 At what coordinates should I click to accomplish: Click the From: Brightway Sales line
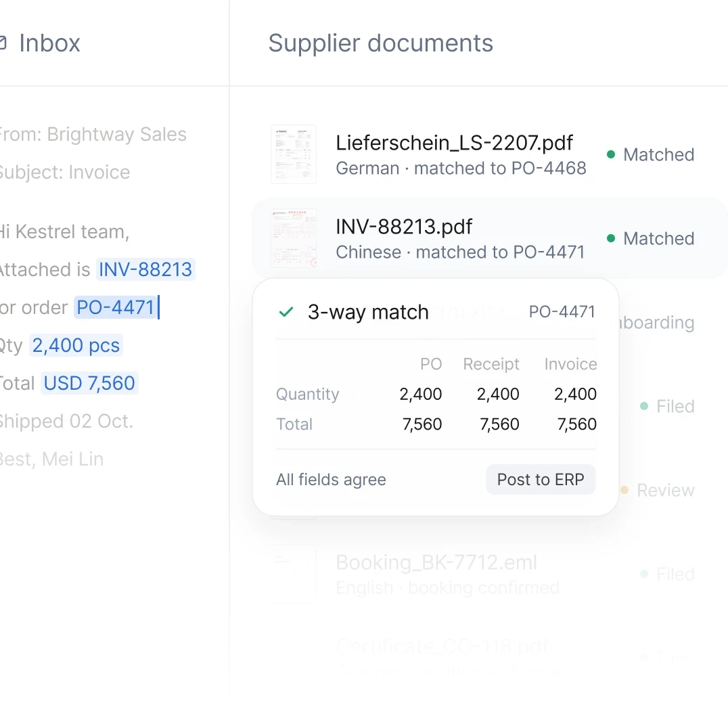93,134
